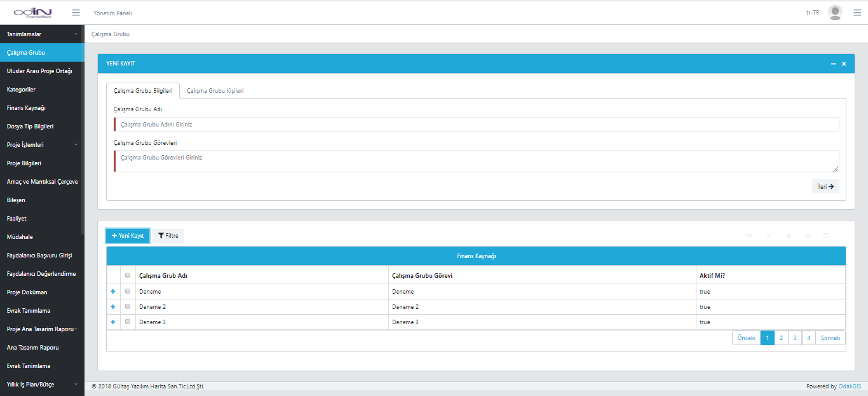
Task: Click the İleri next button
Action: tap(825, 186)
